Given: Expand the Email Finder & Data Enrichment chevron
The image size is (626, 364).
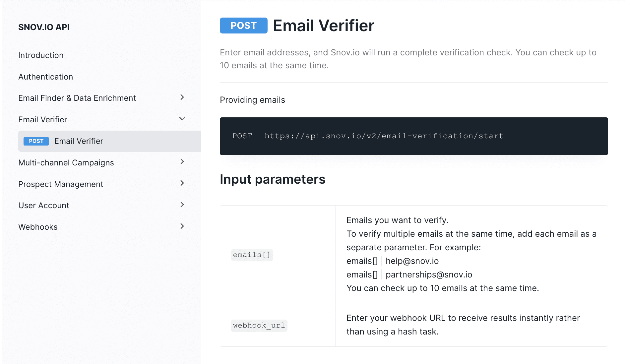Looking at the screenshot, I should point(182,97).
